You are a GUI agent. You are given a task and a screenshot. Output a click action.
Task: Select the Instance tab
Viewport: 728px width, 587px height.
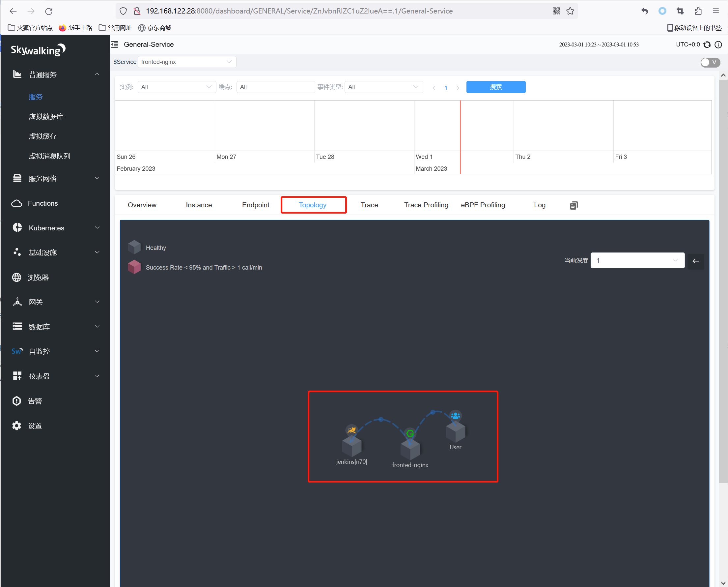click(x=198, y=205)
